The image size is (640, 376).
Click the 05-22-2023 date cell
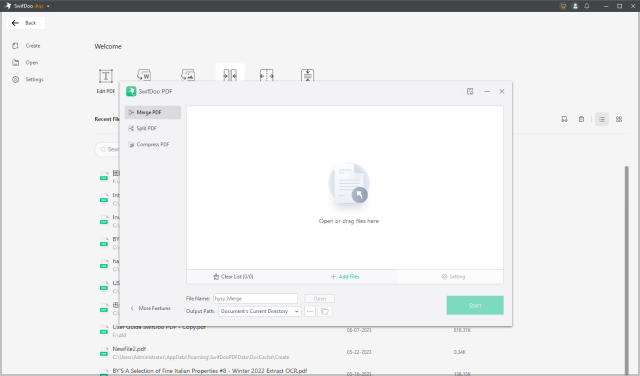tap(359, 352)
